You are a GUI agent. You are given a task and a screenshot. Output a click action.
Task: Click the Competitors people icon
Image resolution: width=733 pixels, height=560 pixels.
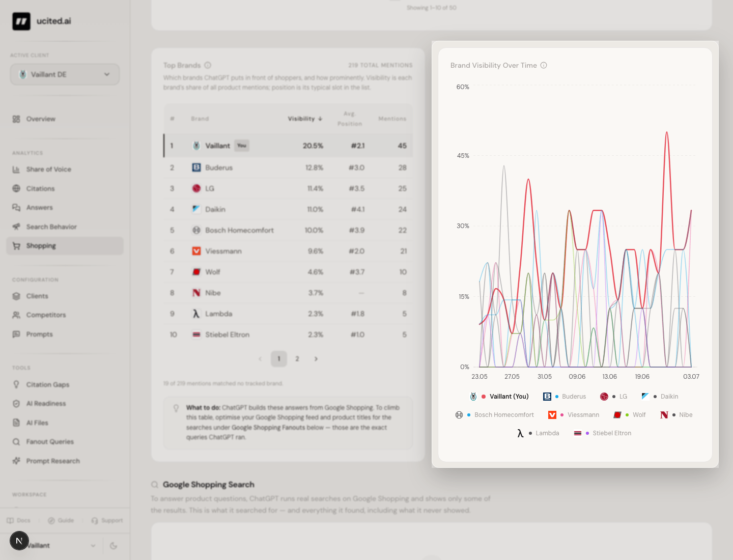pyautogui.click(x=16, y=315)
